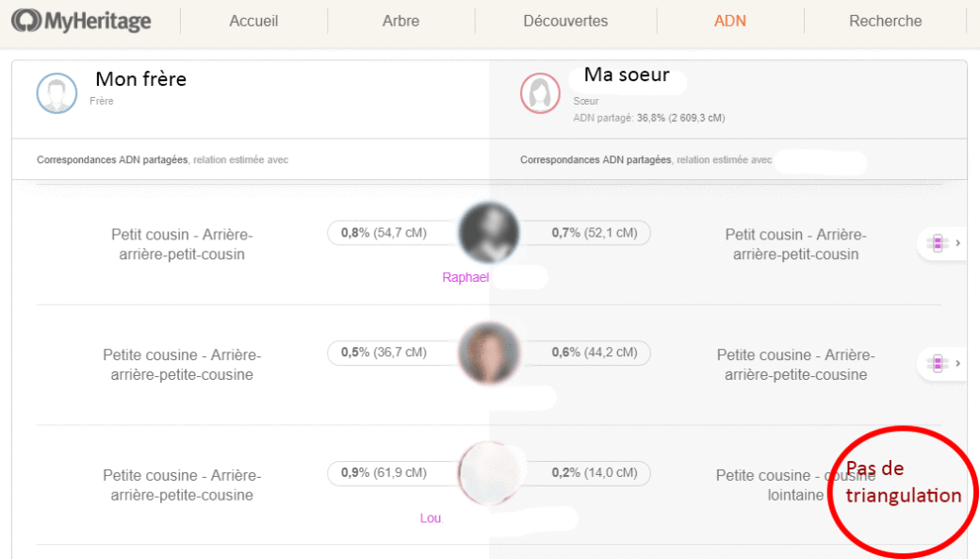Open the Raphael name link
Image resolution: width=980 pixels, height=559 pixels.
[x=465, y=278]
